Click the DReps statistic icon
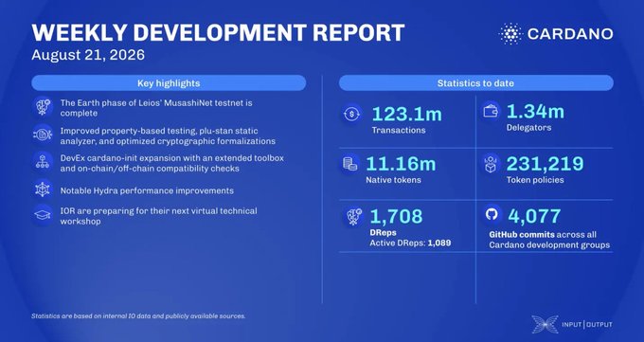The height and width of the screenshot is (342, 644). [x=353, y=216]
